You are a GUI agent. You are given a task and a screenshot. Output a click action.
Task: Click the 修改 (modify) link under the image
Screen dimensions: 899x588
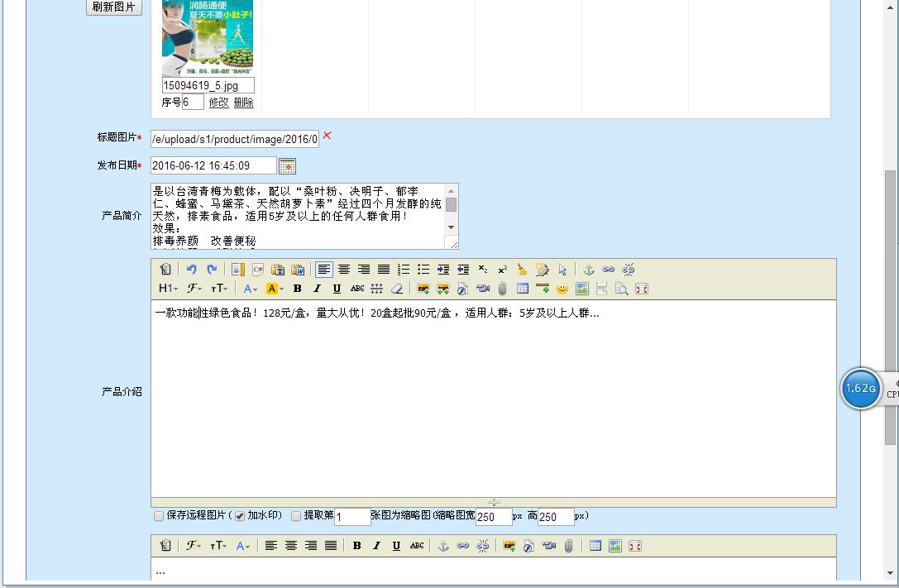coord(218,103)
